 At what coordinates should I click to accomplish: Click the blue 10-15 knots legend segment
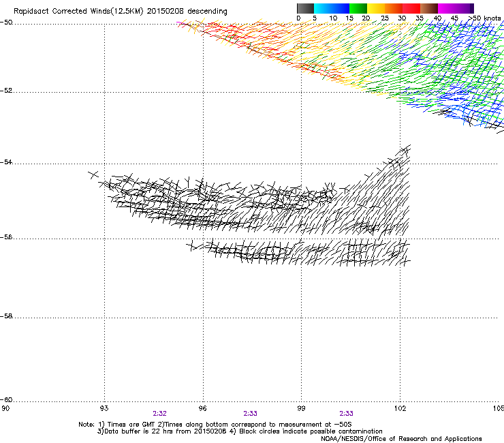pyautogui.click(x=341, y=8)
